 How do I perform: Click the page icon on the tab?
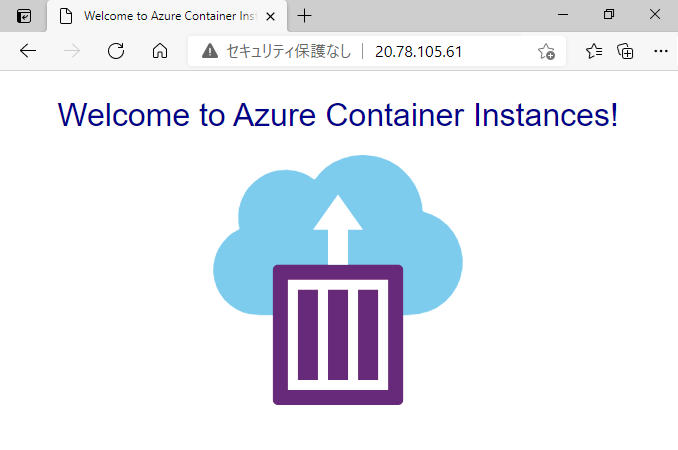click(66, 16)
